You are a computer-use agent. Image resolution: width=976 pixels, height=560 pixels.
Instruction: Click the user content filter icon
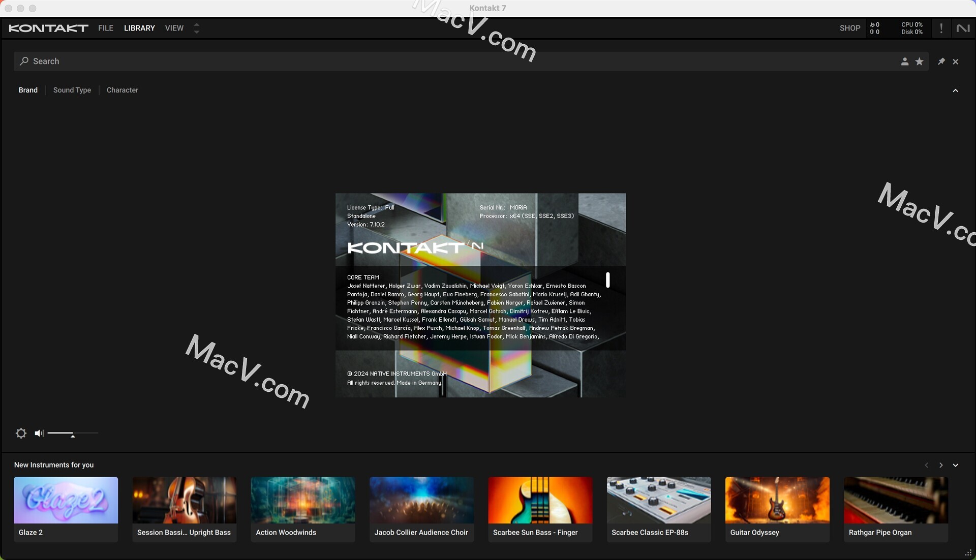(904, 61)
